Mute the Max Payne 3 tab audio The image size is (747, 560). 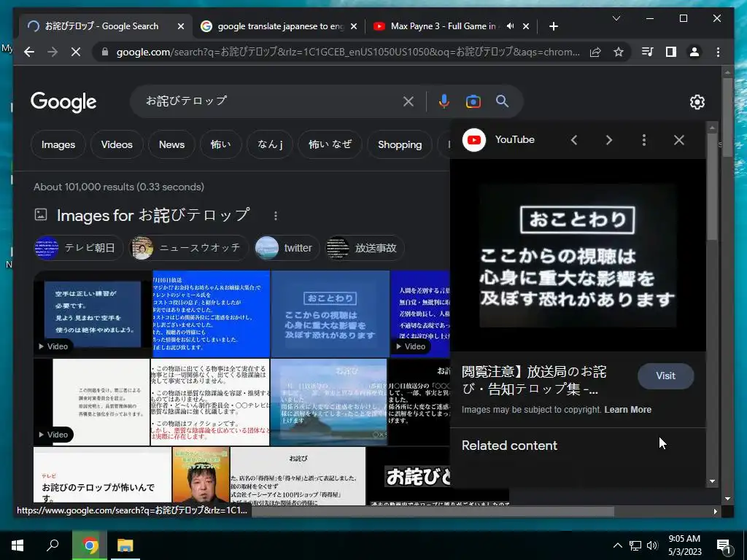tap(510, 26)
